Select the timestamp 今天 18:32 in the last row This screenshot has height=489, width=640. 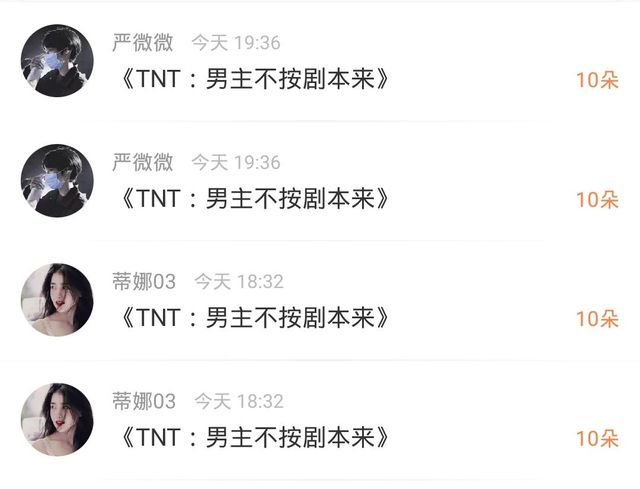(239, 401)
